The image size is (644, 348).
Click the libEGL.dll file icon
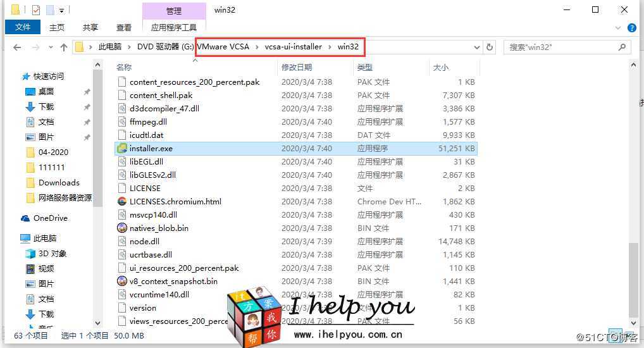click(122, 161)
